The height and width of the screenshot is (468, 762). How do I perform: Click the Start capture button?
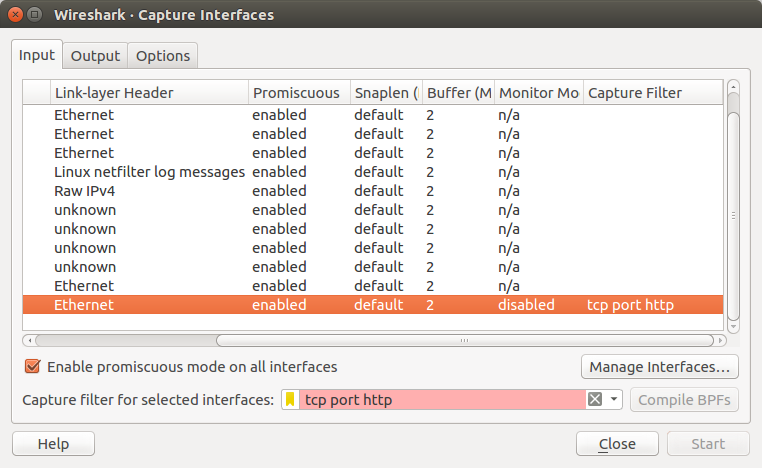click(x=708, y=444)
